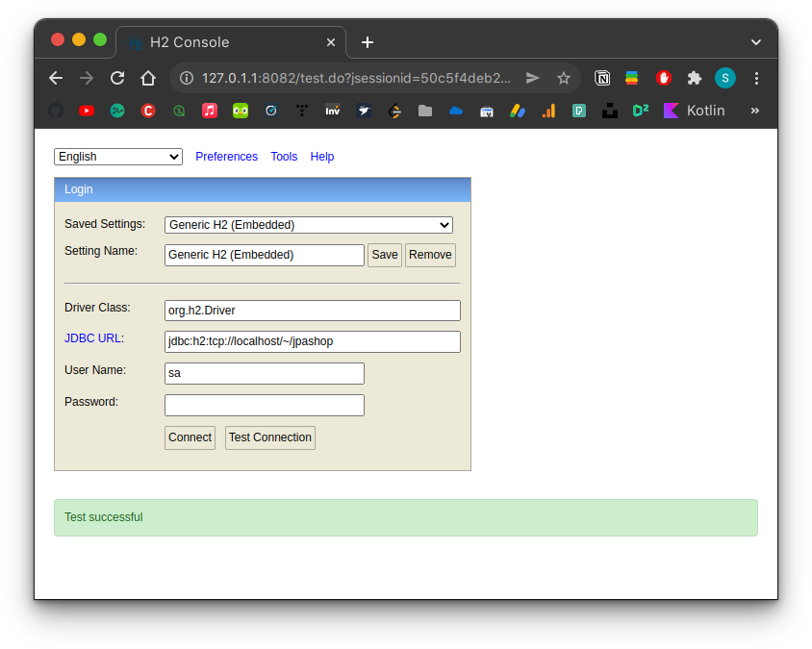Go back to the previous page
This screenshot has height=649, width=812.
[56, 78]
